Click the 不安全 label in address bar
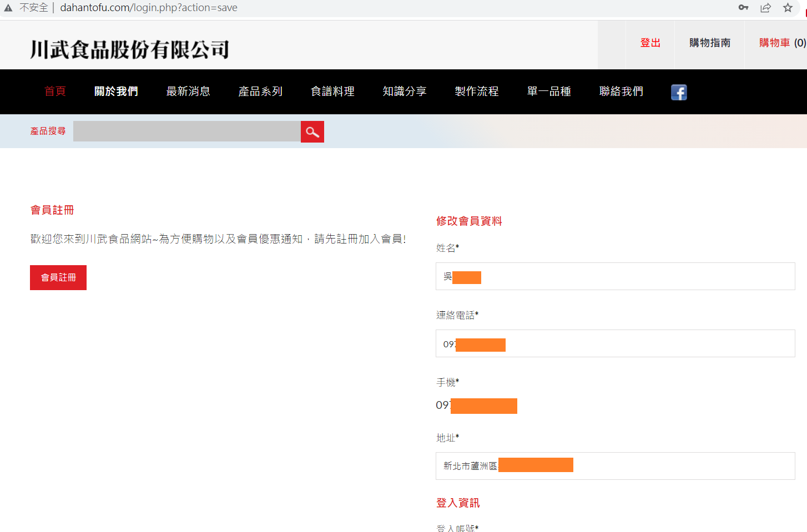 pos(34,8)
